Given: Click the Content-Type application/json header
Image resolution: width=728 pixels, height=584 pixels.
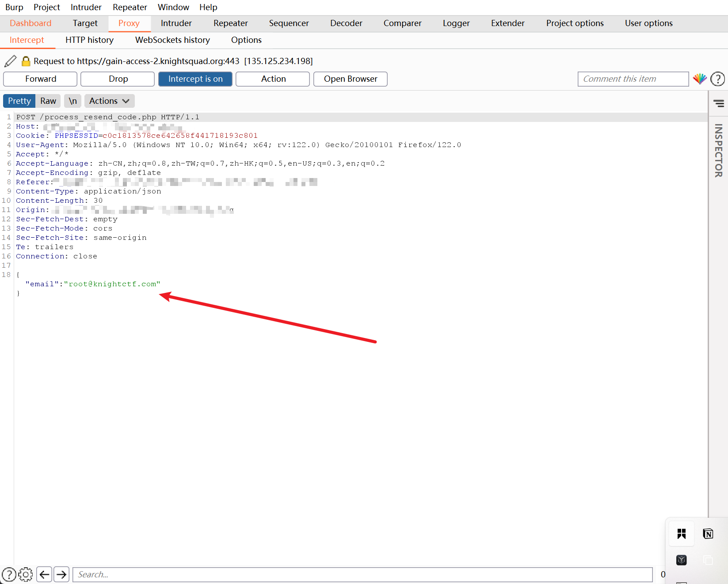Looking at the screenshot, I should [x=88, y=191].
